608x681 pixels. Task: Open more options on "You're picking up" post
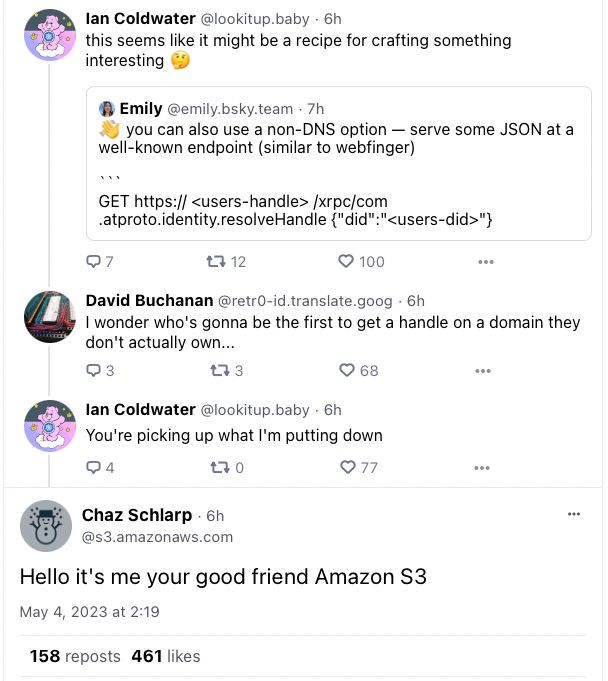tap(481, 467)
